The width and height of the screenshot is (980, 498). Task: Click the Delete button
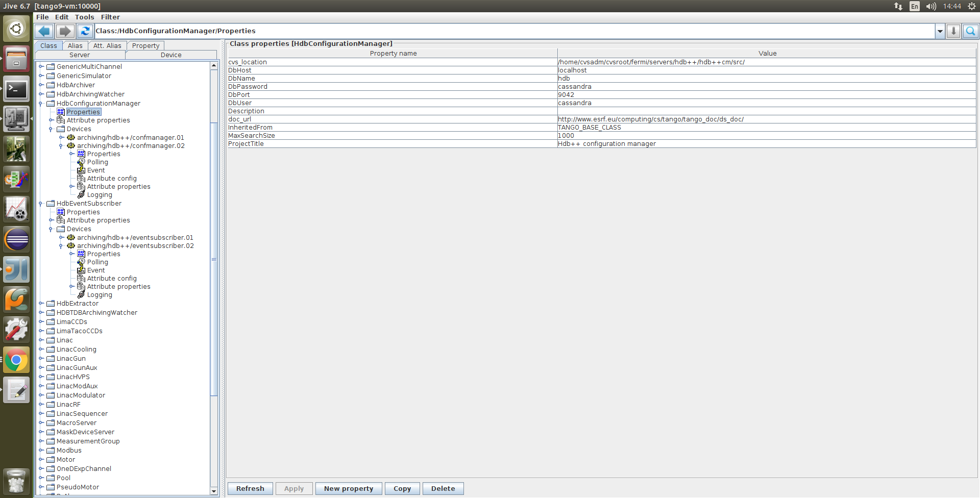click(443, 488)
